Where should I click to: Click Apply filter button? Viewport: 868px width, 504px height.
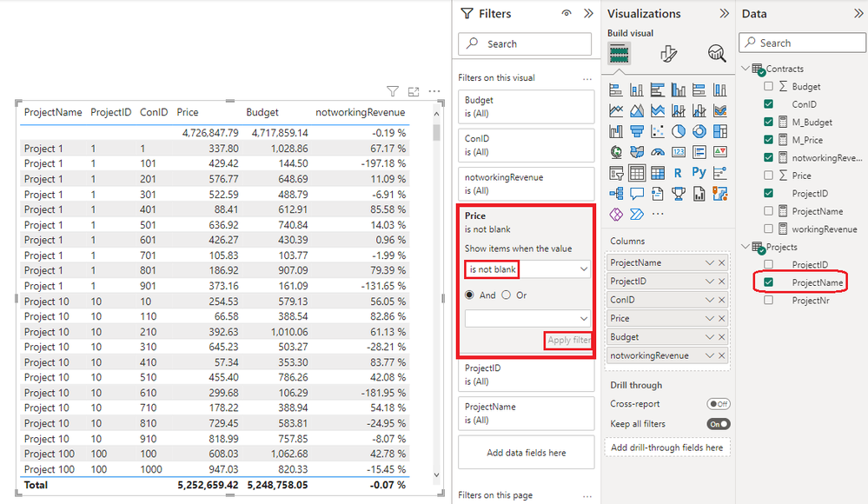569,340
